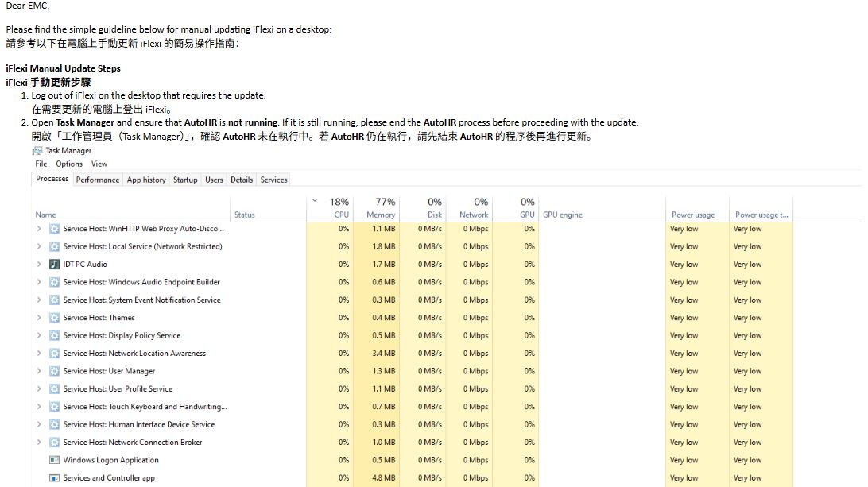Expand Service Host: User Manager row
Image resolution: width=868 pixels, height=487 pixels.
tap(39, 371)
